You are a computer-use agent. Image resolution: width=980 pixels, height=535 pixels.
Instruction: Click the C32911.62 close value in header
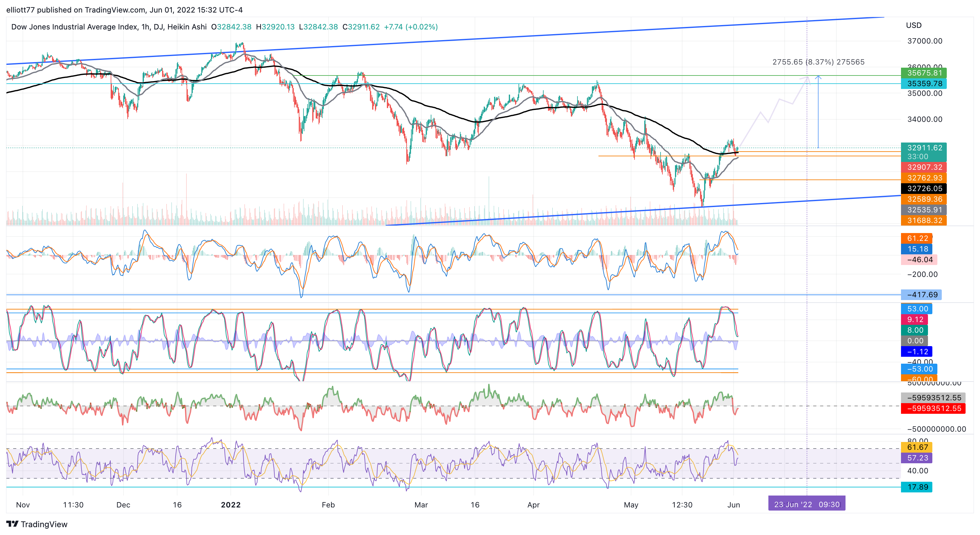point(361,27)
